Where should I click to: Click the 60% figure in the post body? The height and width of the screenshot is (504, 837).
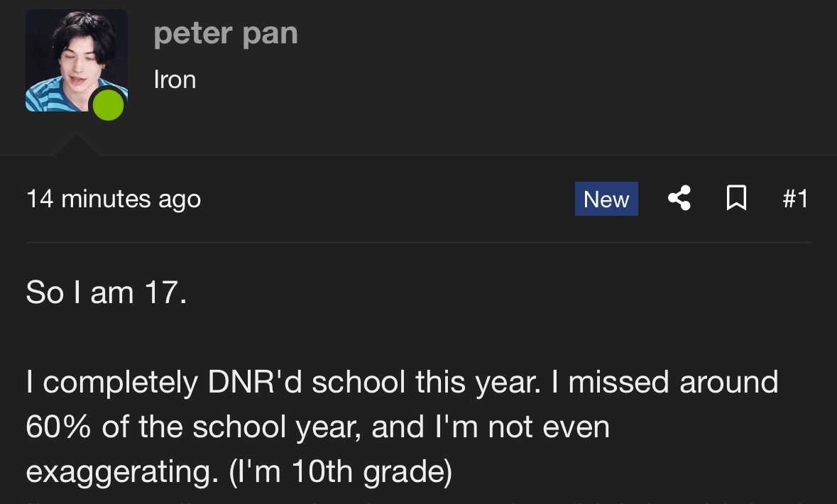[58, 427]
